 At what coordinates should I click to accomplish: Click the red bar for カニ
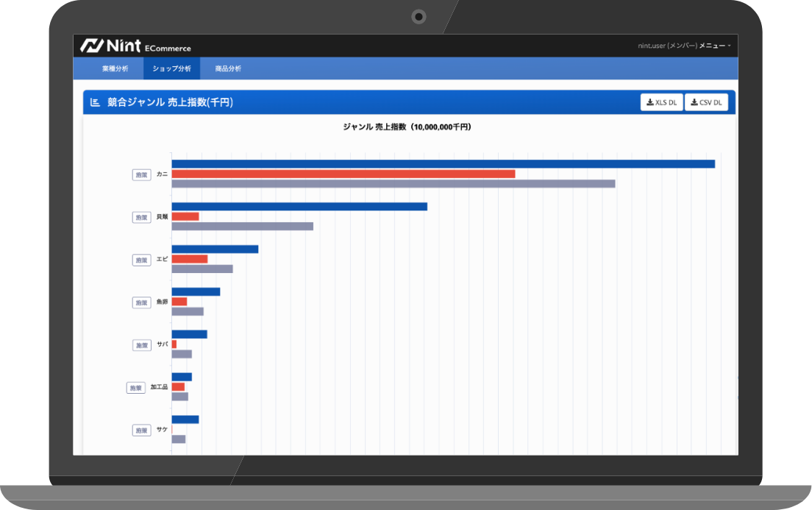click(343, 174)
